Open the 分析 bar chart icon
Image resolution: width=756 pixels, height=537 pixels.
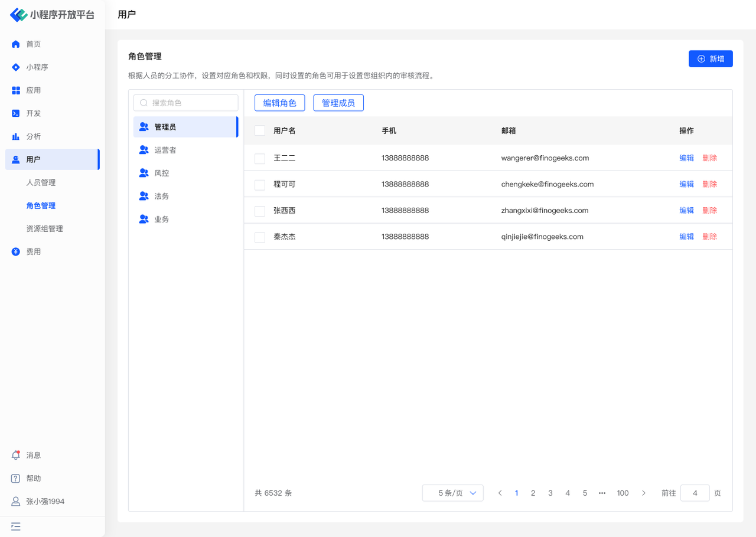coord(16,136)
